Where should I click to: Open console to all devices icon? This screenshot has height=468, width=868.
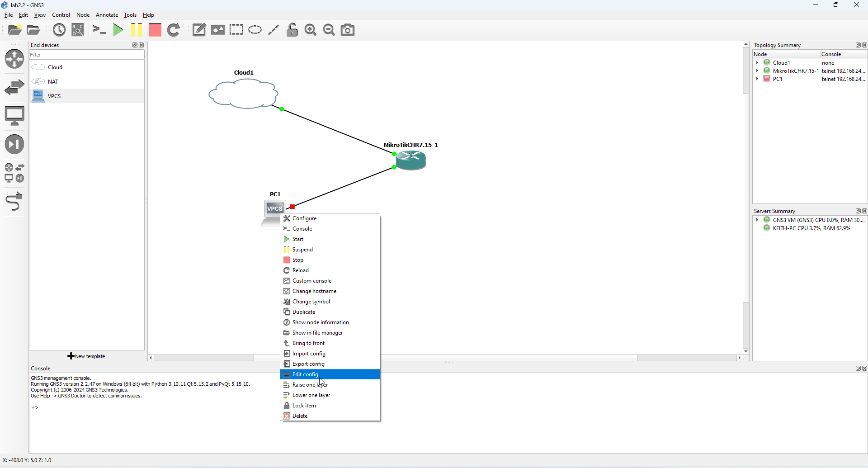(99, 30)
